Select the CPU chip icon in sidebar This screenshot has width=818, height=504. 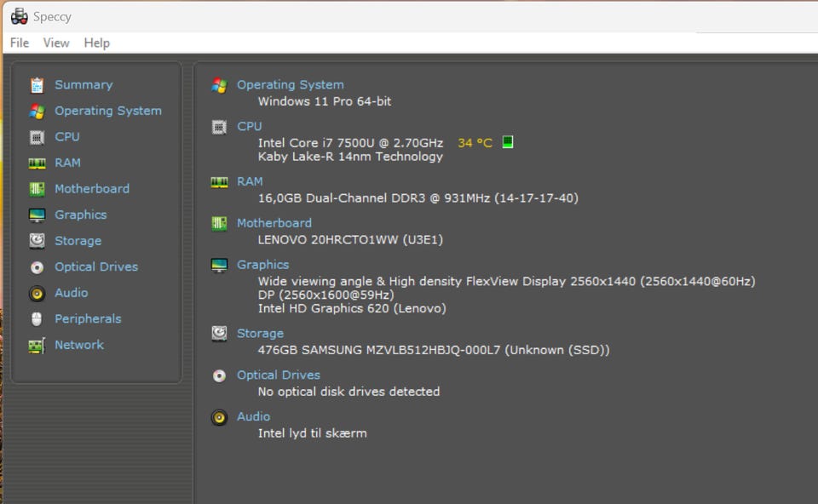point(37,137)
